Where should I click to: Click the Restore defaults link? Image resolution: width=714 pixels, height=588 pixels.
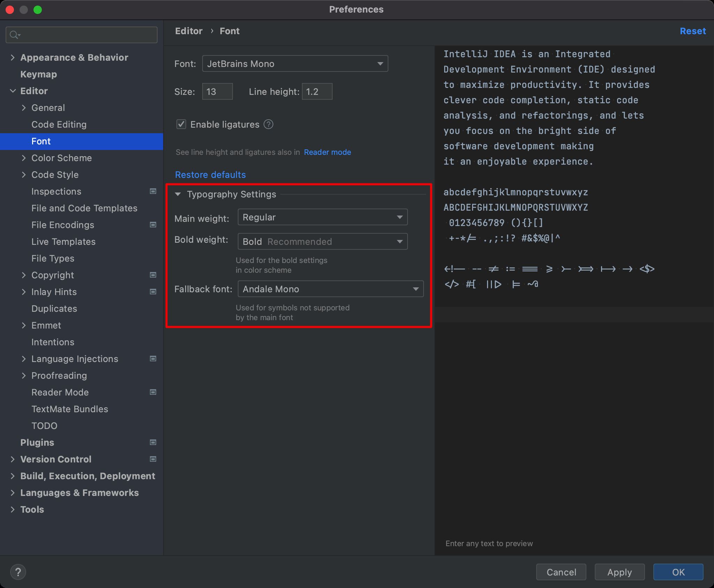pyautogui.click(x=210, y=175)
